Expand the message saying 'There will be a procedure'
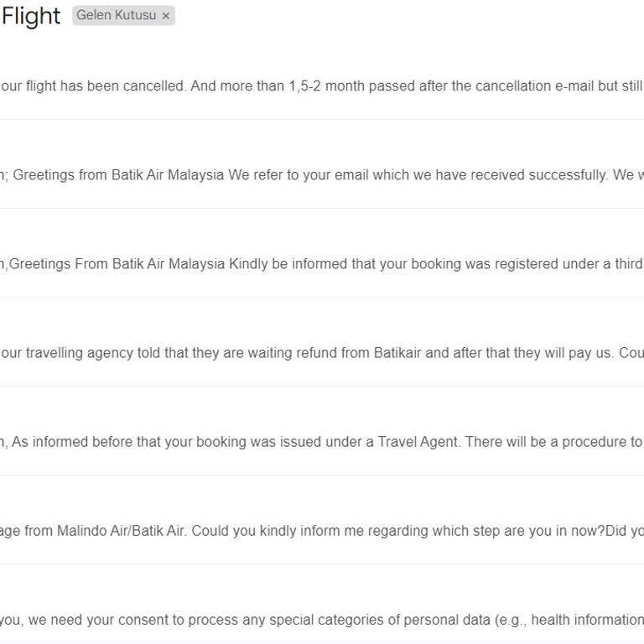Image resolution: width=644 pixels, height=644 pixels. click(545, 442)
